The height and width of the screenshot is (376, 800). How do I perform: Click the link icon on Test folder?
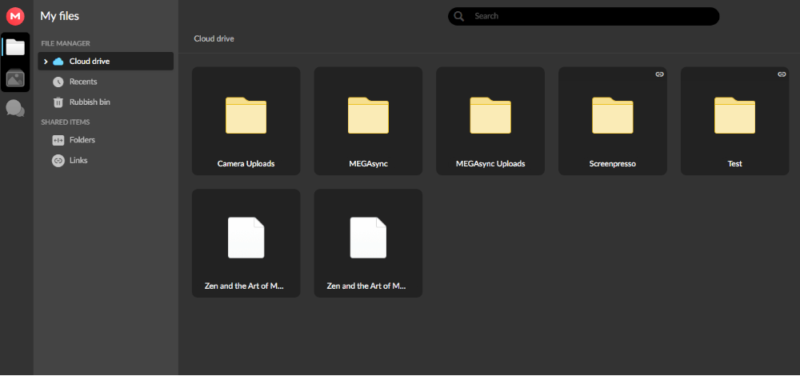coord(782,74)
